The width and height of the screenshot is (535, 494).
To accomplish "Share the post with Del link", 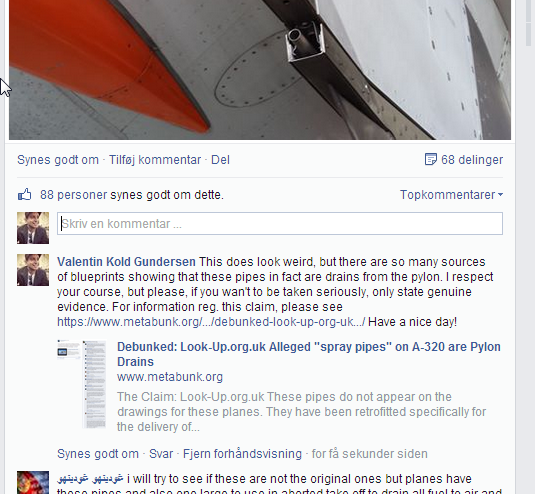I will point(220,160).
